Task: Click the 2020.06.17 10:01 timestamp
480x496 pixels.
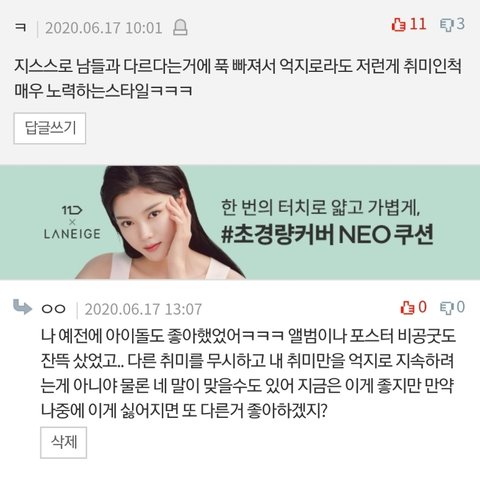Action: [104, 28]
